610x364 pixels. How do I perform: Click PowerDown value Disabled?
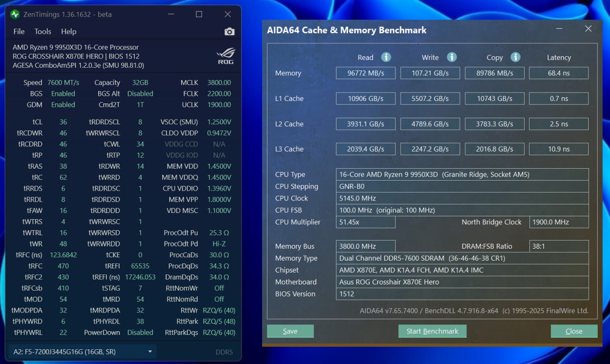click(140, 333)
